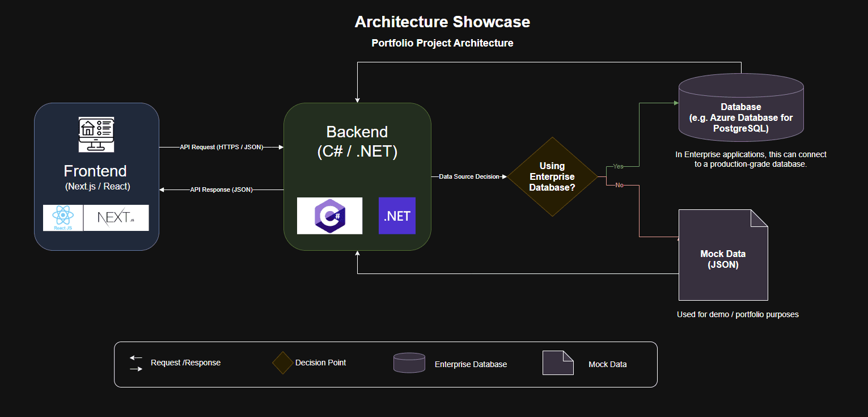Click the No branch label

[x=619, y=185]
